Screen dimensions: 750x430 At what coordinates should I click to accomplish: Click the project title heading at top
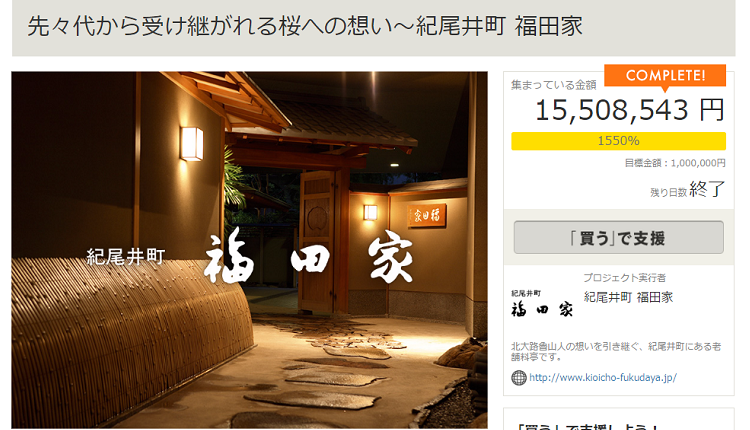[x=305, y=26]
